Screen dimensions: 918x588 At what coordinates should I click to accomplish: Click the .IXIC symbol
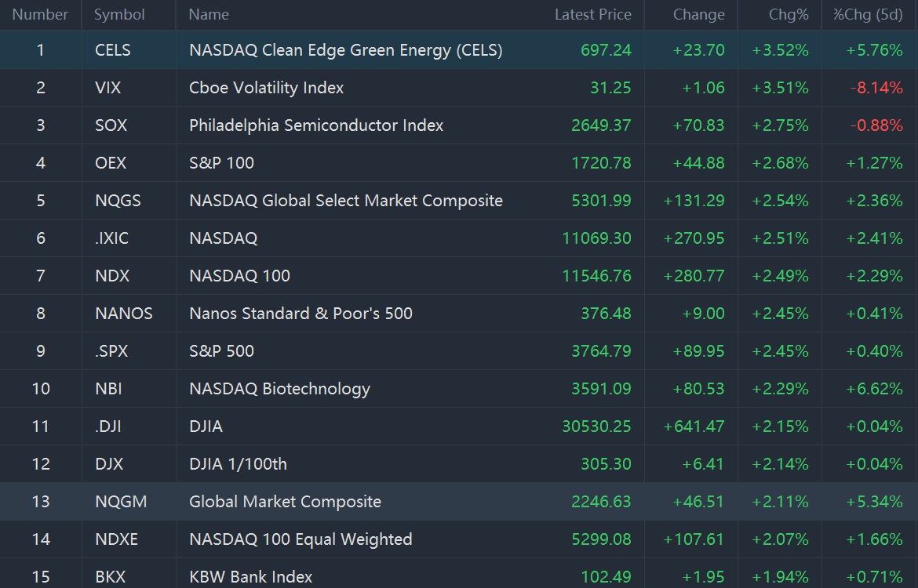(111, 238)
